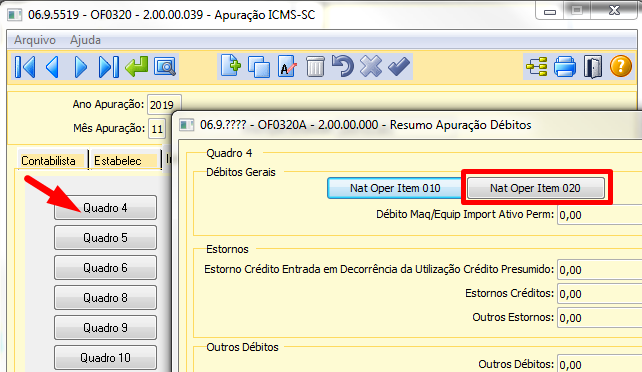
Task: Delete record with trash can icon
Action: click(315, 66)
